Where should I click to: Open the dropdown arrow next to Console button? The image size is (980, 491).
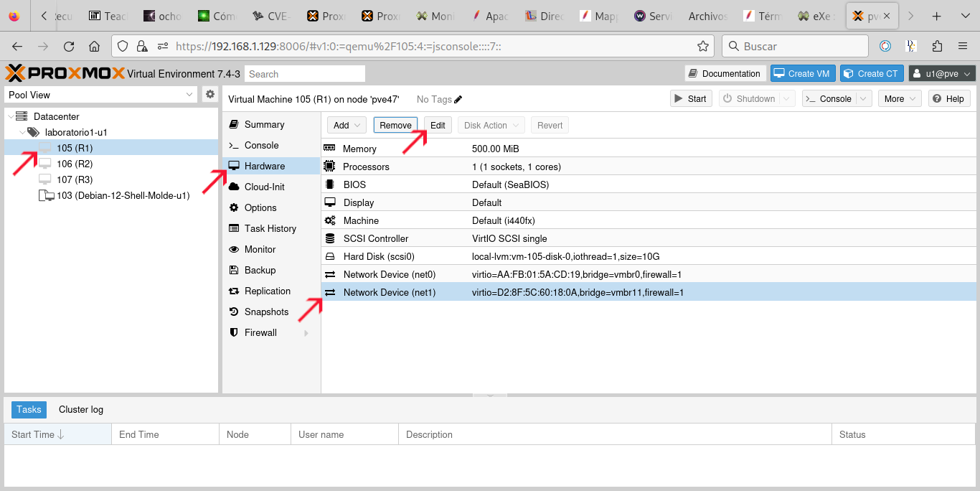click(864, 98)
